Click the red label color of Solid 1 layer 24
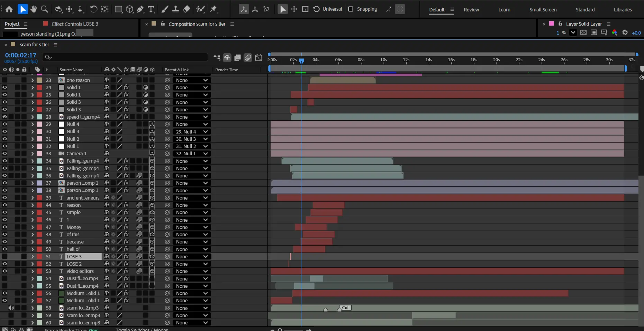The width and height of the screenshot is (644, 331). tap(39, 88)
